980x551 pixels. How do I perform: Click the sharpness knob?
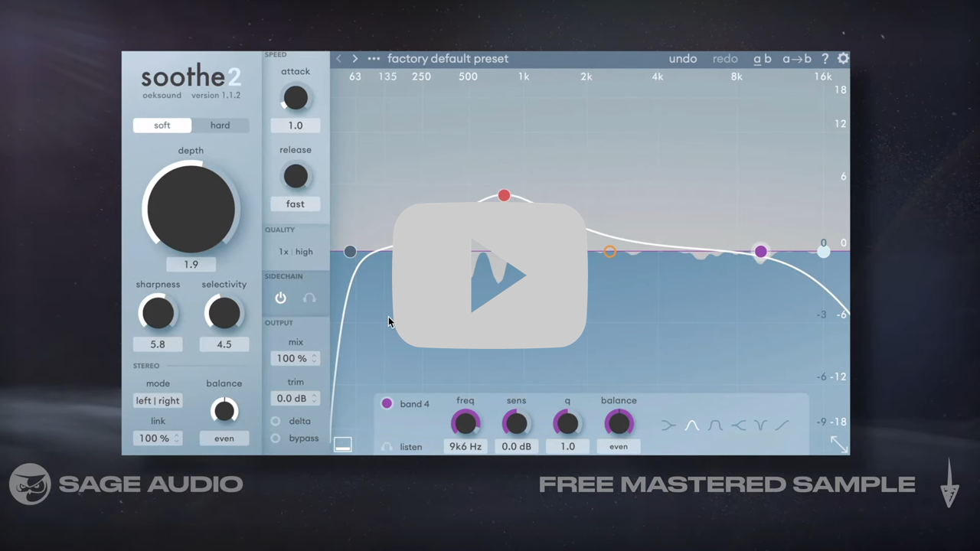click(x=158, y=313)
